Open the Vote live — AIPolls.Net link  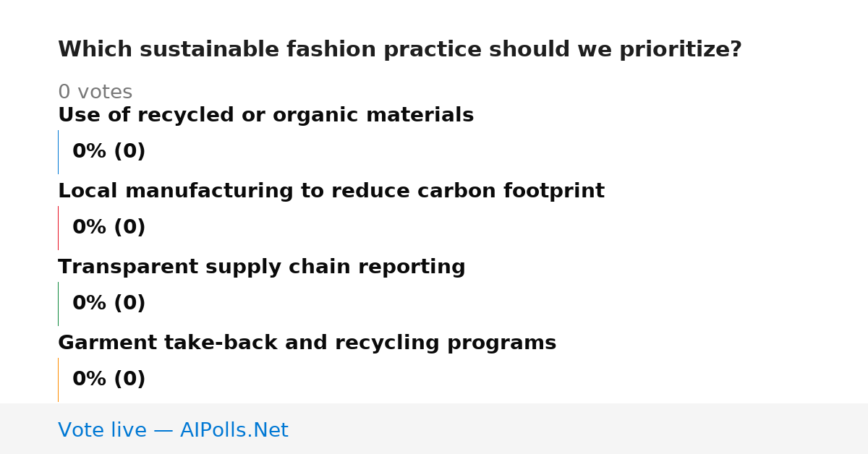173,430
